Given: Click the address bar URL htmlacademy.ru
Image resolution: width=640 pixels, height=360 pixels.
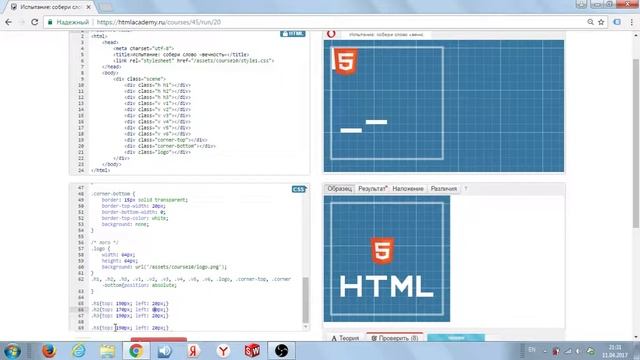Looking at the screenshot, I should pyautogui.click(x=159, y=22).
